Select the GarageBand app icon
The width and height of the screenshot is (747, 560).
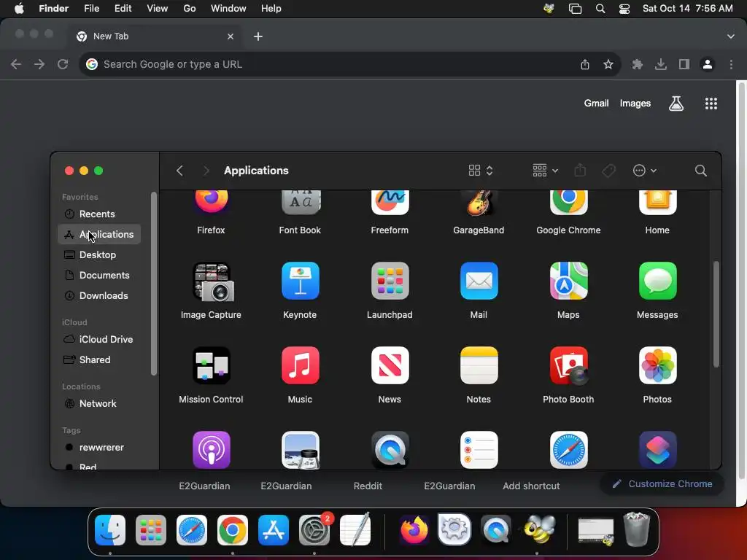click(479, 203)
